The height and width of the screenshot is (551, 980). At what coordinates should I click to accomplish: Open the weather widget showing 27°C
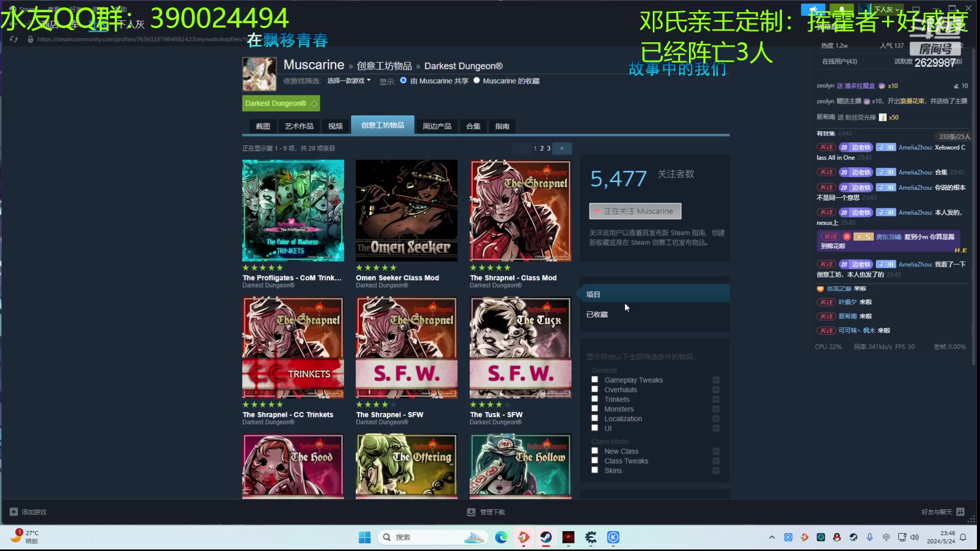[x=24, y=537]
